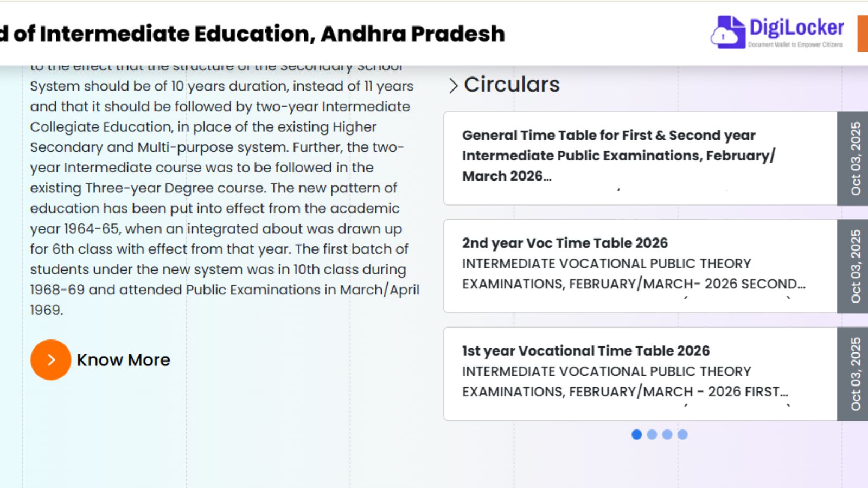Click the Circulars section heading
The height and width of the screenshot is (488, 868).
point(512,85)
